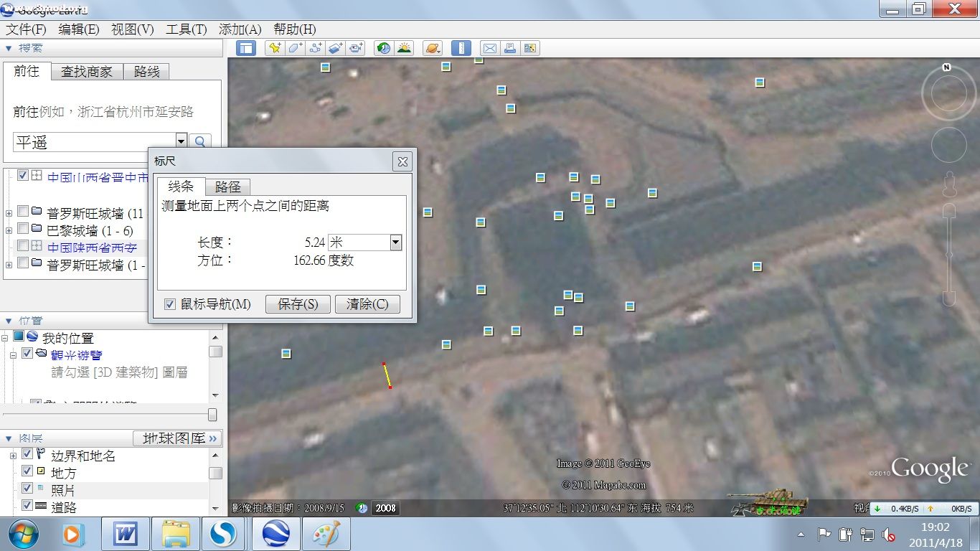Open the 米 unit dropdown
The image size is (980, 551).
(395, 242)
